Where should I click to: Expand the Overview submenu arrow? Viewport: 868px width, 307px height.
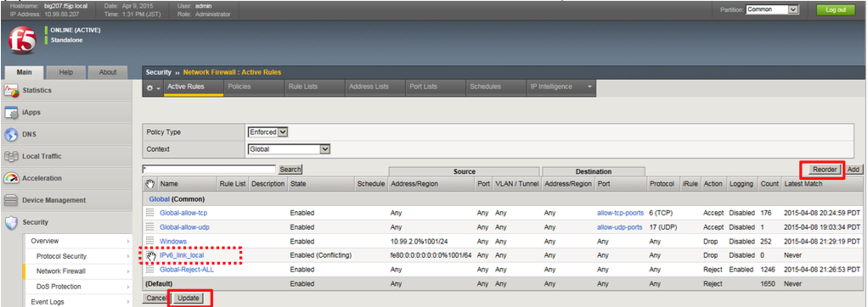pos(128,241)
